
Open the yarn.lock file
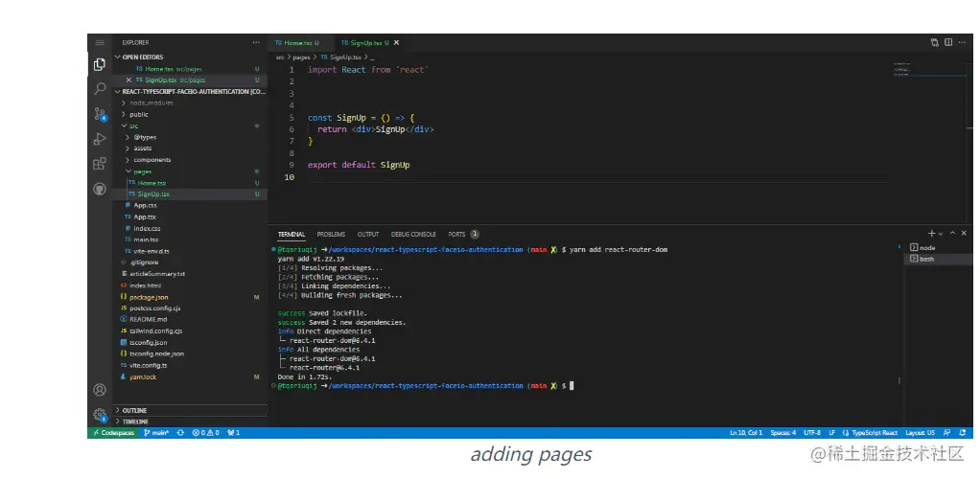190,376
